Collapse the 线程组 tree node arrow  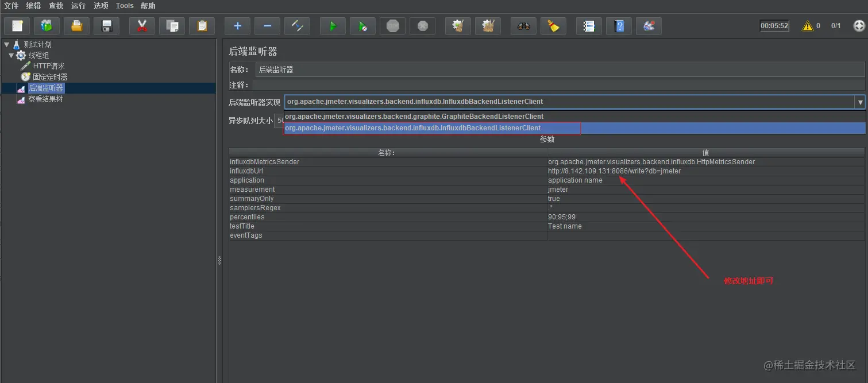[x=11, y=55]
